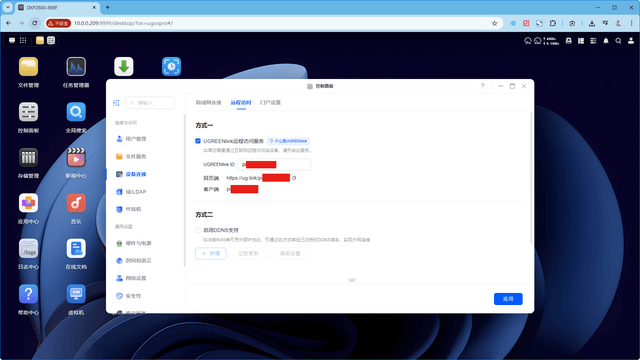
Task: Open the 日志中心 log center icon
Action: 28,249
